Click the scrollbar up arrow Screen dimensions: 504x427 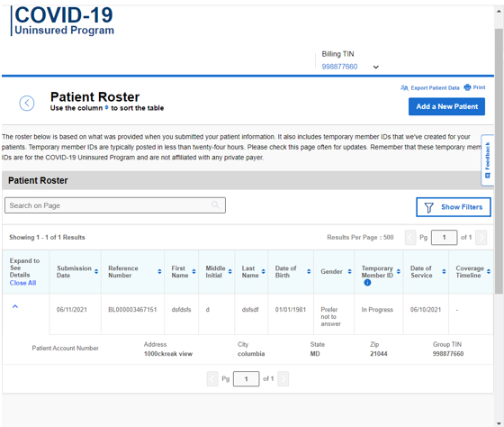[x=499, y=12]
